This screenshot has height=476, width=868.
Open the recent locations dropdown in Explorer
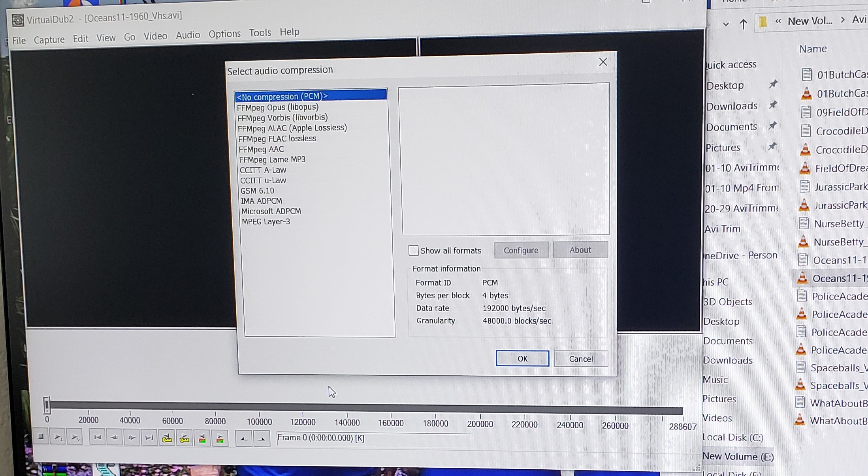click(x=725, y=24)
